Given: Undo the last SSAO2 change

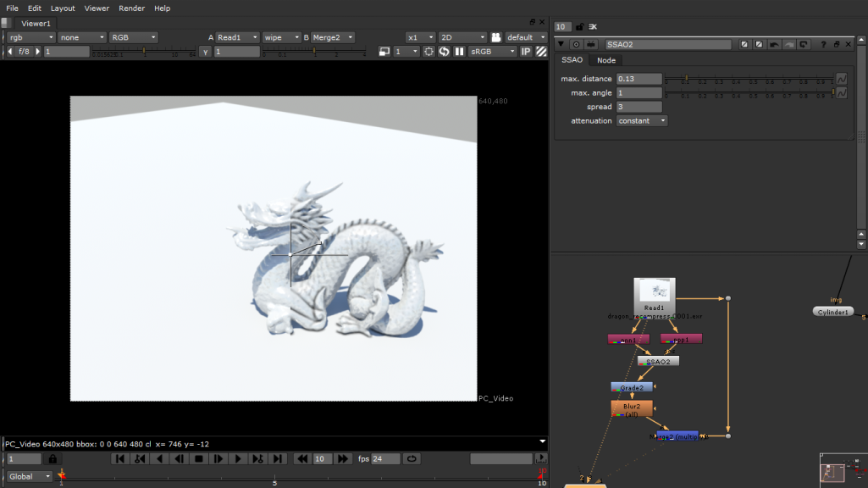Looking at the screenshot, I should tap(774, 44).
